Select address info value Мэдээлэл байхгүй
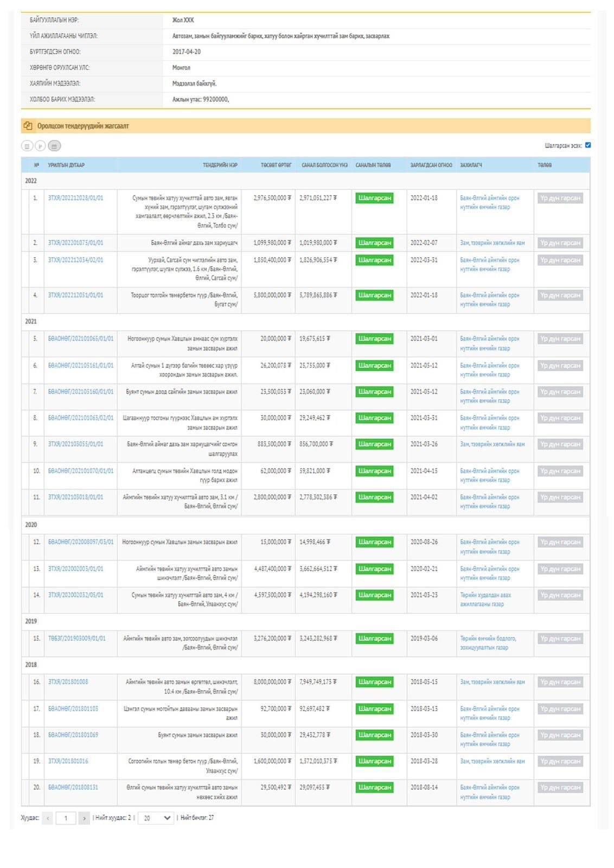The image size is (614, 868). tap(194, 84)
